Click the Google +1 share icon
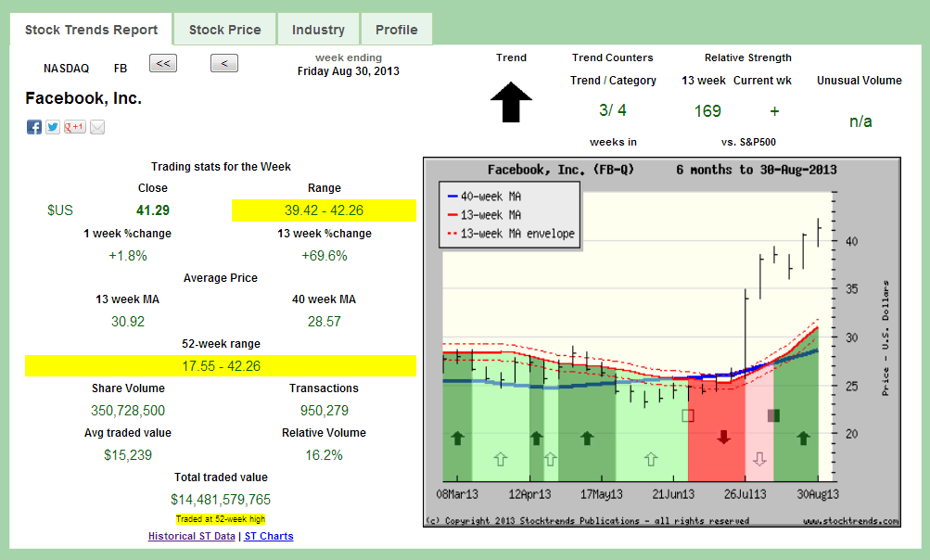Viewport: 930px width, 560px height. (x=75, y=127)
